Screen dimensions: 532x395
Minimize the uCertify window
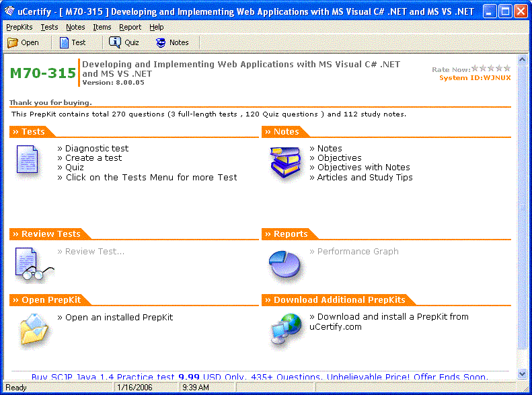click(x=489, y=11)
